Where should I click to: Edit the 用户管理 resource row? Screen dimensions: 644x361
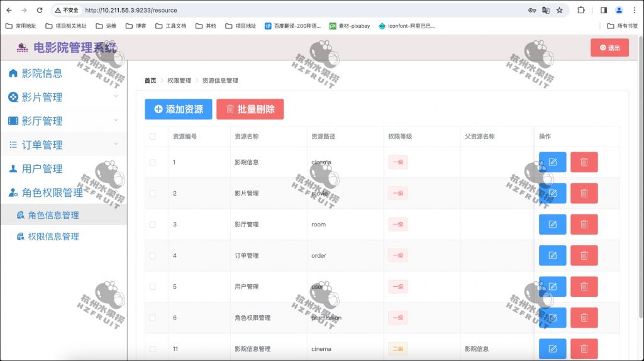552,287
